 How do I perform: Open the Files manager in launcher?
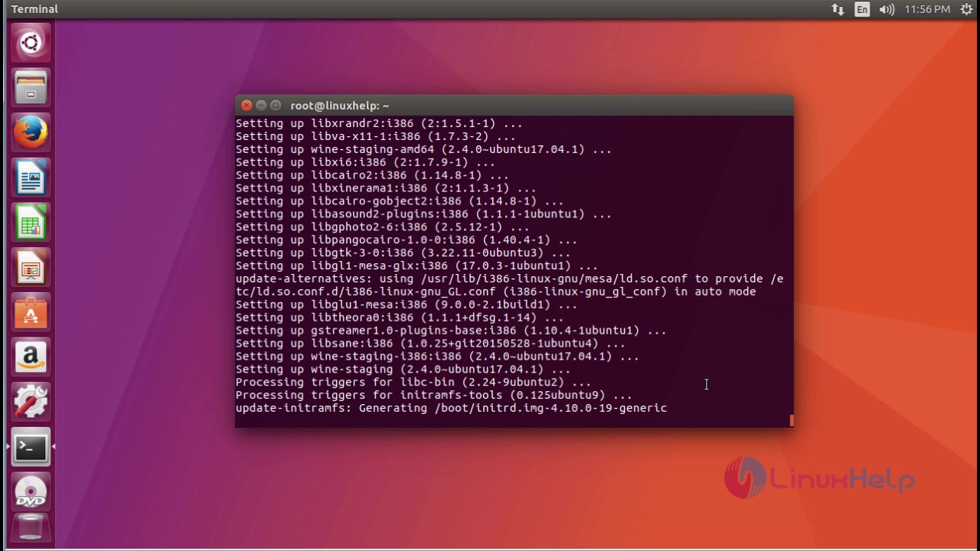pyautogui.click(x=31, y=87)
